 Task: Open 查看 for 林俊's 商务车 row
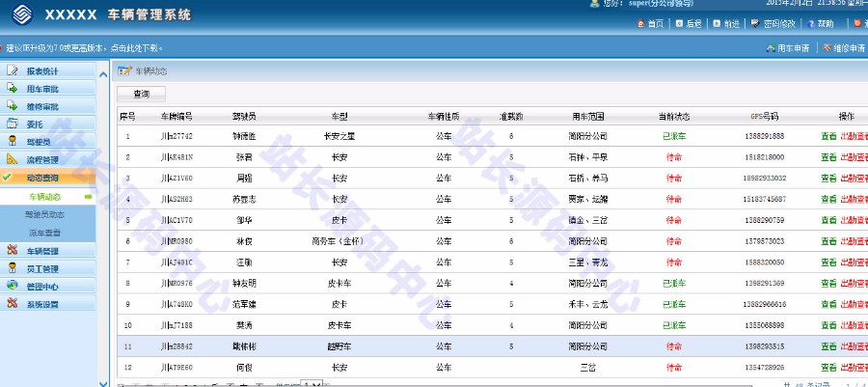click(828, 241)
